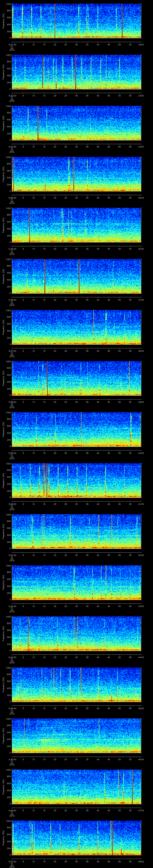
Task: Click the spectrogram panel starting at 5:38:00
Action: [77, 378]
